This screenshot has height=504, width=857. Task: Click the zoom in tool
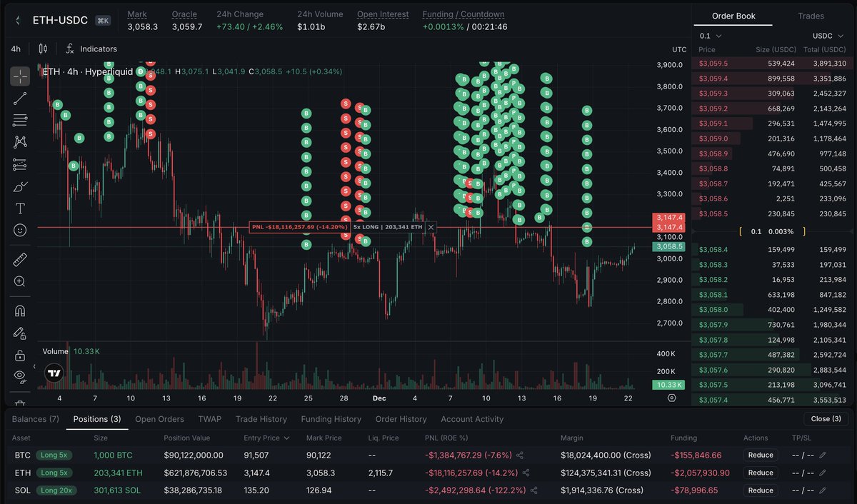(x=20, y=281)
